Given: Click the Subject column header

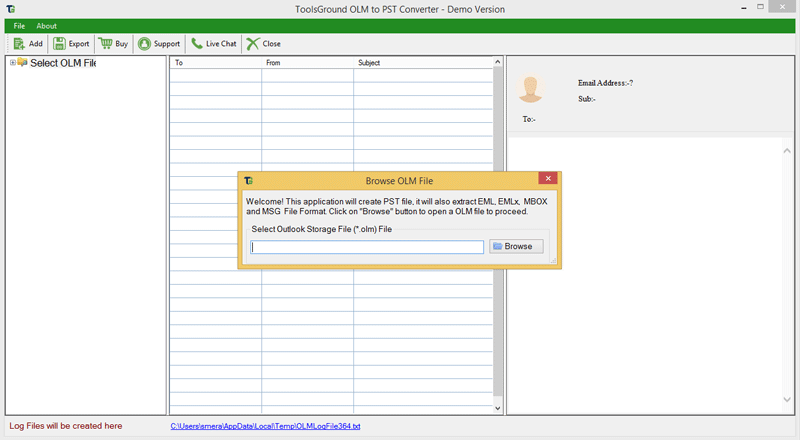Looking at the screenshot, I should point(423,63).
